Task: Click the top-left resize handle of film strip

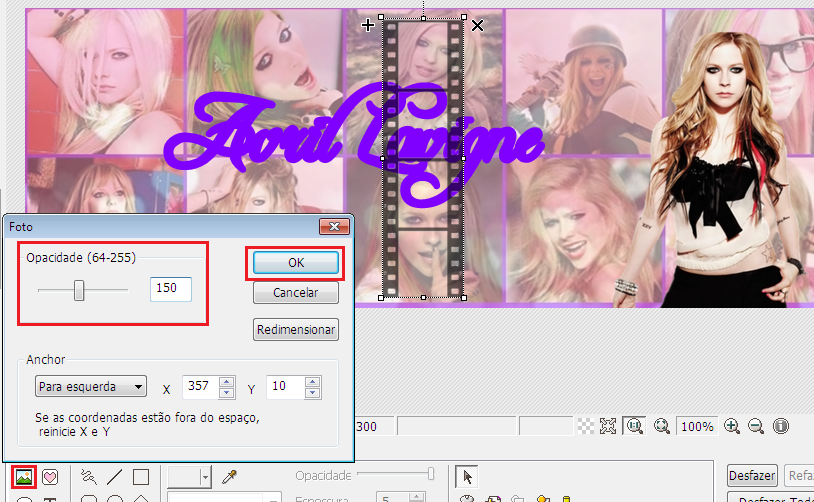Action: pos(382,17)
